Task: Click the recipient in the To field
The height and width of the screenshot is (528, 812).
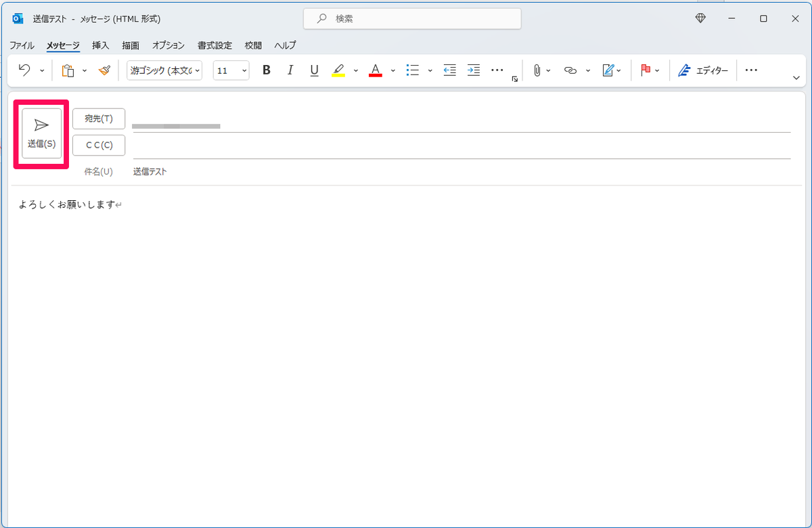Action: (x=176, y=126)
